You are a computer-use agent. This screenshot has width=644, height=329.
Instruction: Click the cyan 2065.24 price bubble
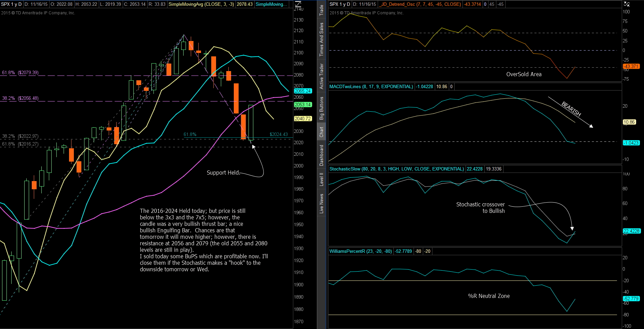[303, 91]
